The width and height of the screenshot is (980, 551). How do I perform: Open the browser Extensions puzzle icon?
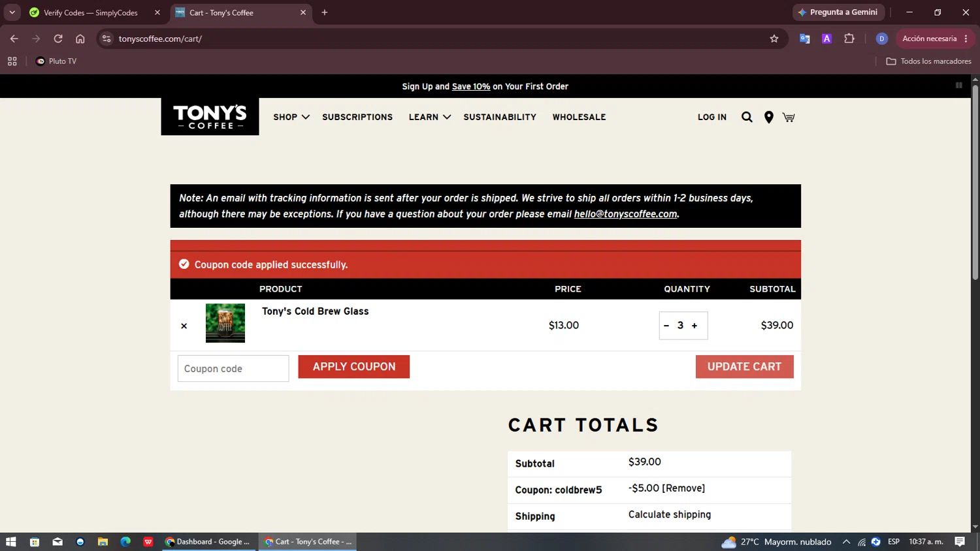[x=849, y=39]
